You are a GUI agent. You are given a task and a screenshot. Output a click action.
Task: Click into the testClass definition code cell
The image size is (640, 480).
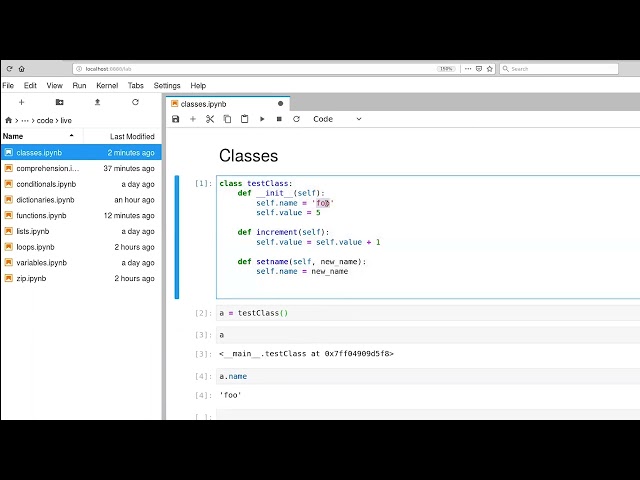click(x=428, y=237)
